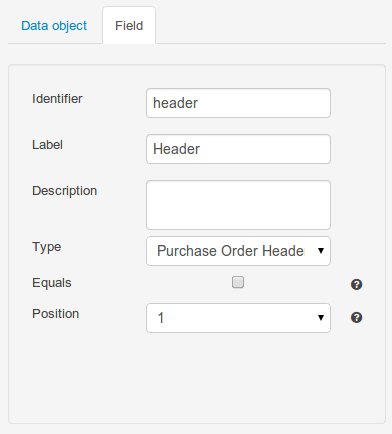This screenshot has height=434, width=392.
Task: Click the Equals label text
Action: 52,283
